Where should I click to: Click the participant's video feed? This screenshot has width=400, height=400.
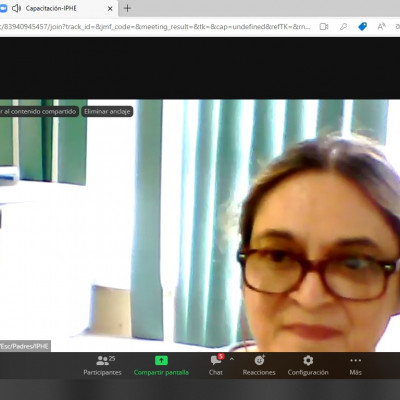click(200, 225)
